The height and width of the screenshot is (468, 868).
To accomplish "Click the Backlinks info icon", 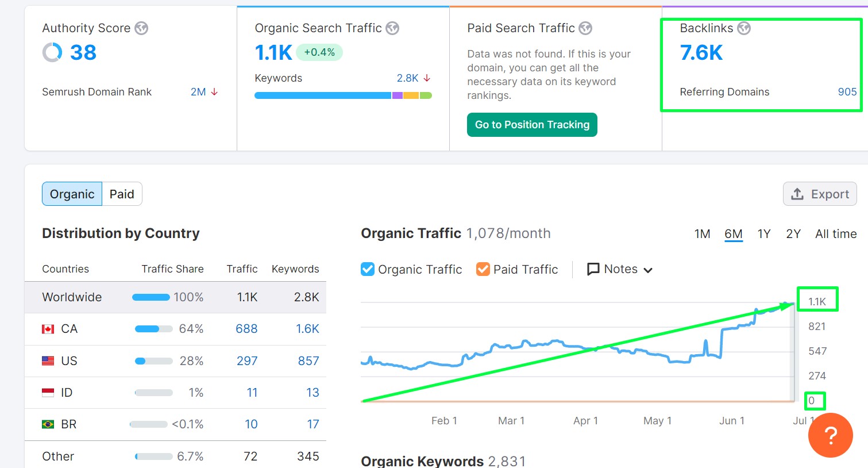I will (744, 28).
